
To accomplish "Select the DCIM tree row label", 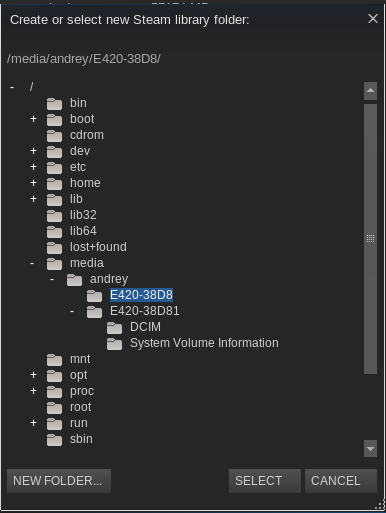I will (145, 327).
